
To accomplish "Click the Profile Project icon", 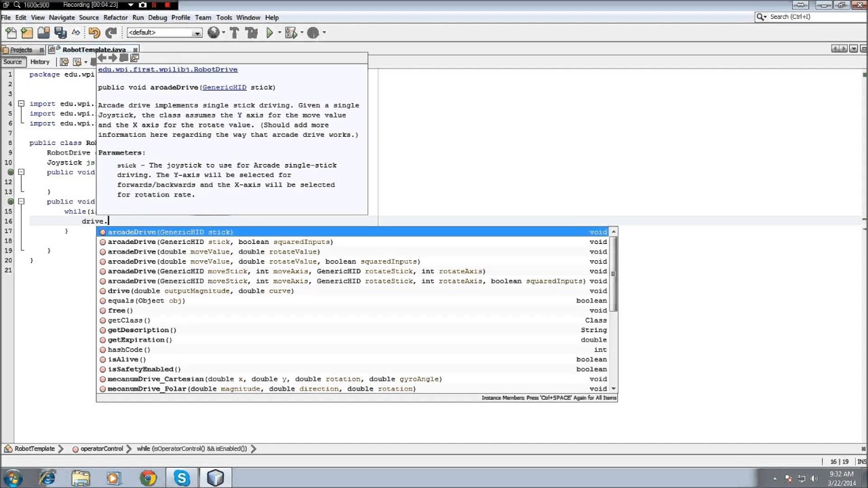I will (x=313, y=33).
